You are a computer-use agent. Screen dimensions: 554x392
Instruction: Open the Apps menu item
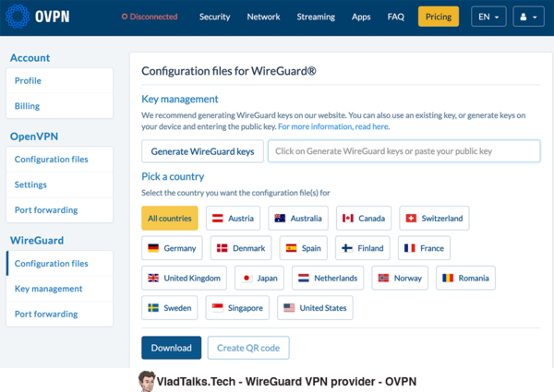tap(361, 17)
